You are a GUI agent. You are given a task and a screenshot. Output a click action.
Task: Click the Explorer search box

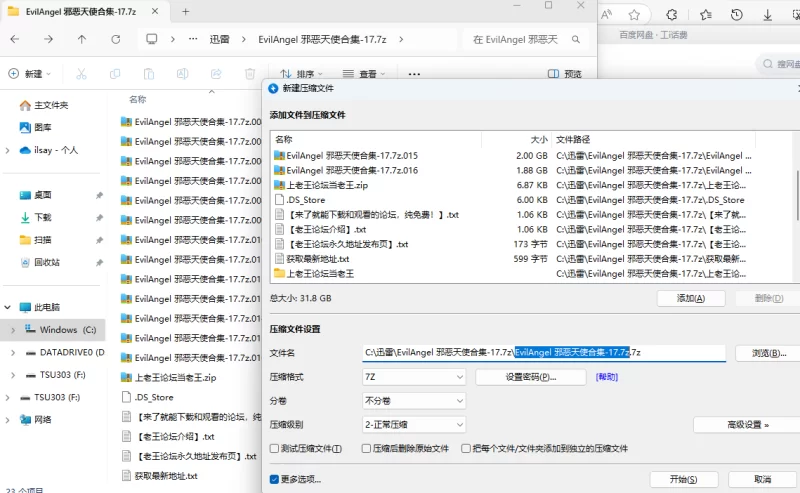(x=526, y=39)
